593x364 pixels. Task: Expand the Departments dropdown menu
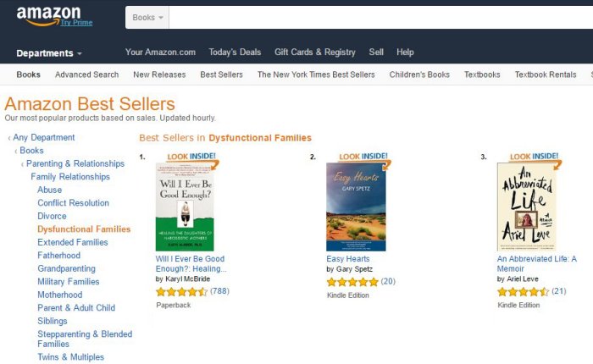point(49,52)
